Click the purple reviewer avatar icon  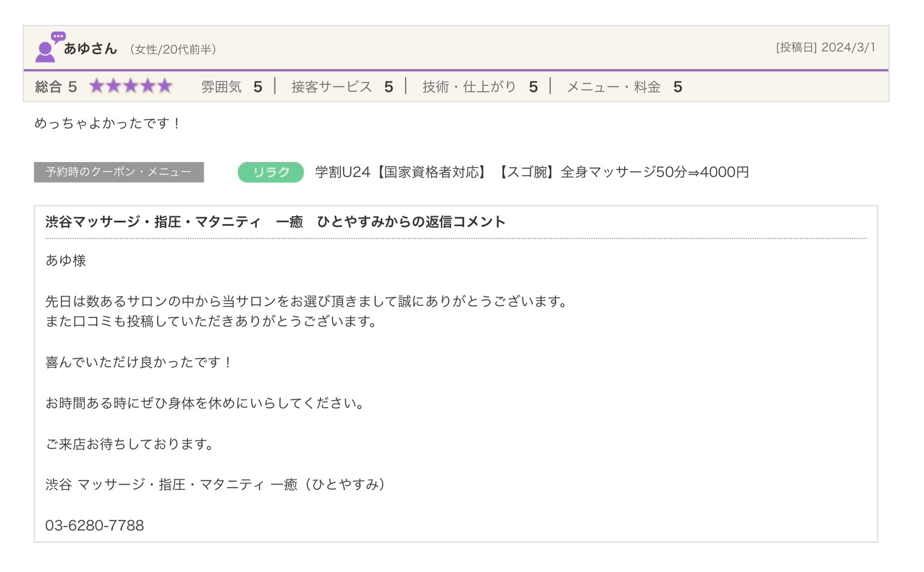click(49, 47)
